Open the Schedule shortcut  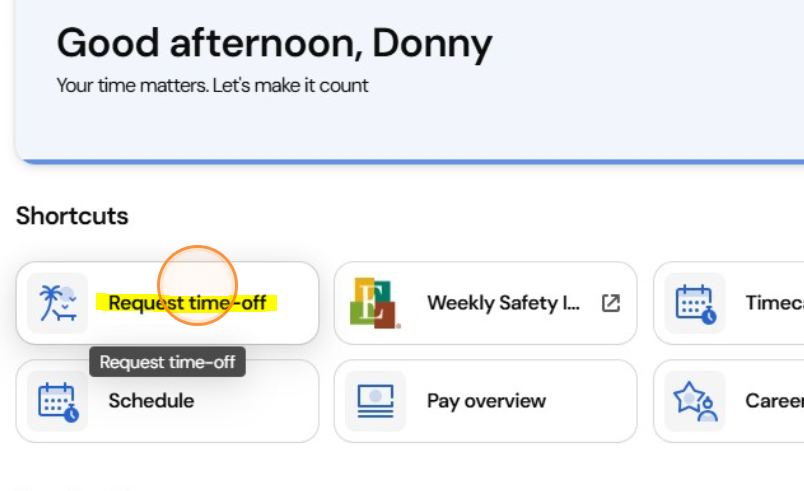coord(167,401)
